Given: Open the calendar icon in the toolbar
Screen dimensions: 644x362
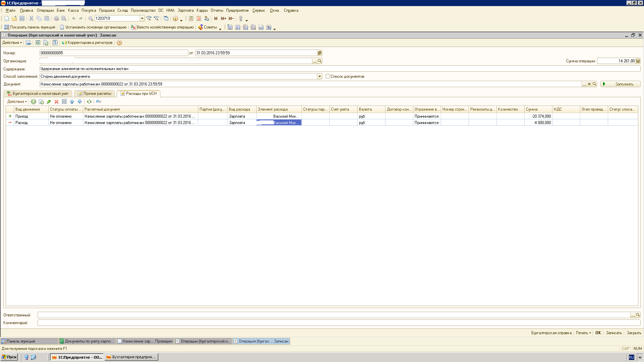Looking at the screenshot, I should coord(199,18).
